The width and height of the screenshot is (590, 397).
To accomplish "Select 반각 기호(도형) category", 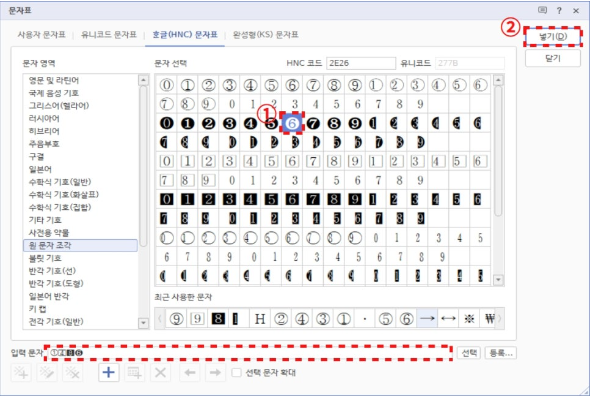I will (56, 283).
